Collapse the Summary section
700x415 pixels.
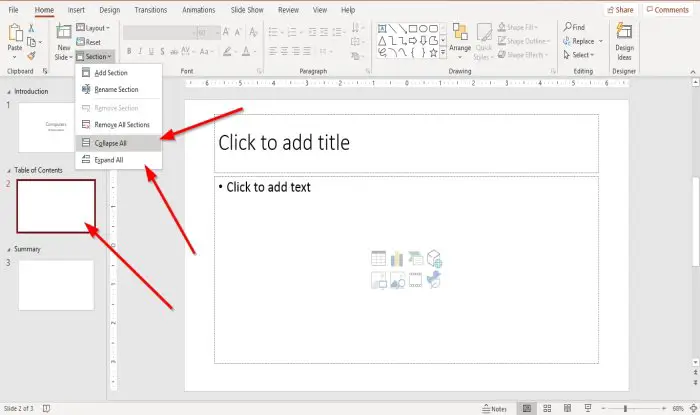pos(9,250)
